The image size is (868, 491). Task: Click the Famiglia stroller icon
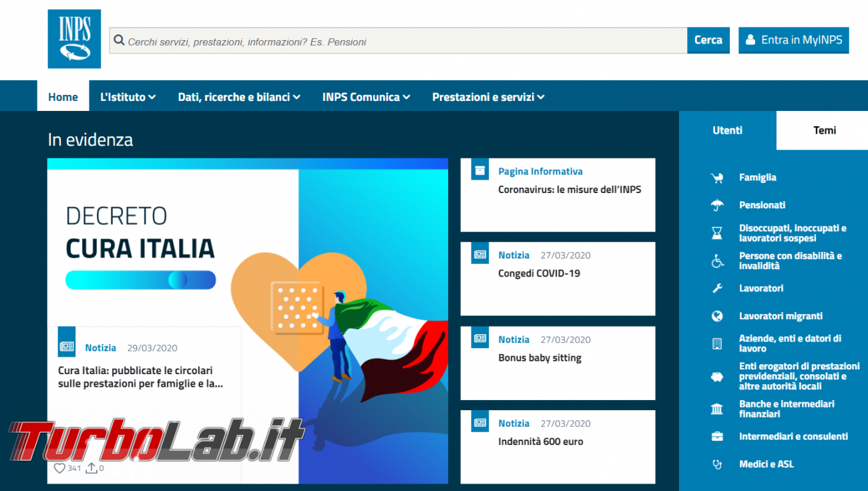(717, 178)
